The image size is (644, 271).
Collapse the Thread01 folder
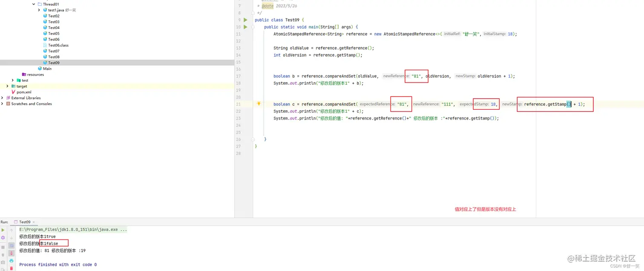[34, 4]
